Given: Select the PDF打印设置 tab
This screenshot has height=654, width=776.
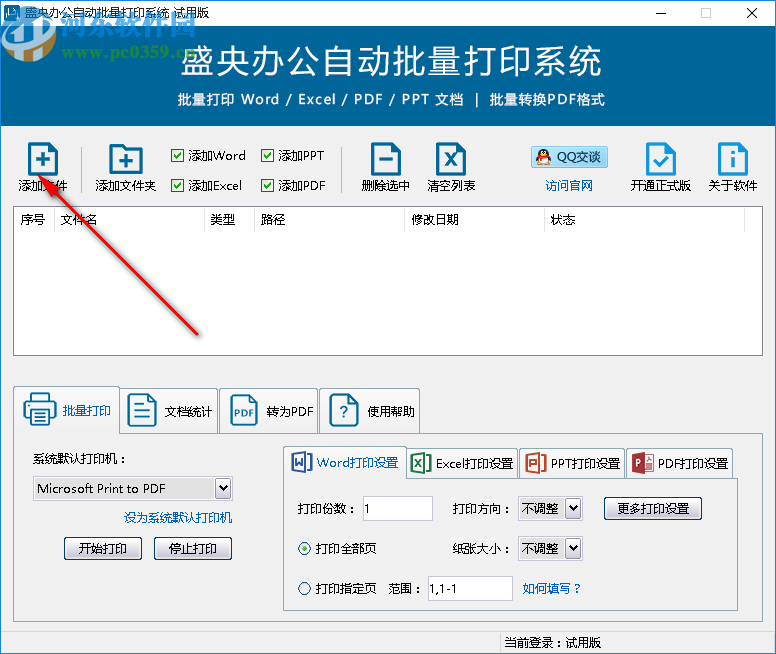Looking at the screenshot, I should point(679,463).
